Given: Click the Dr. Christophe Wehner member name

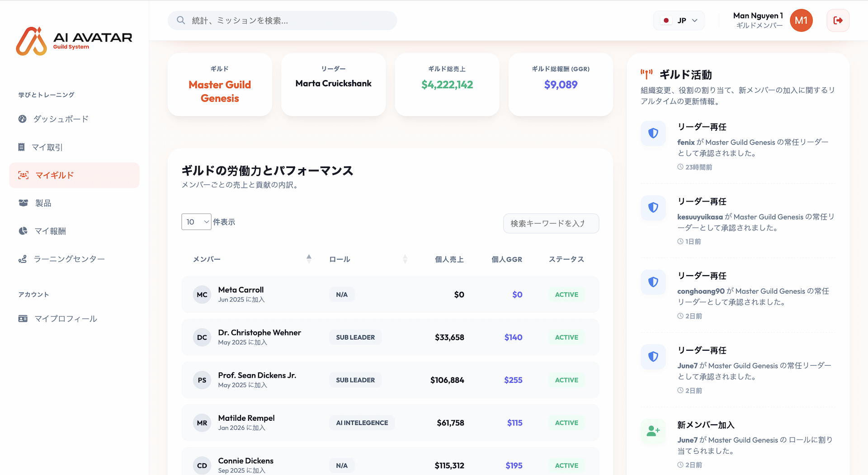Looking at the screenshot, I should pos(259,333).
